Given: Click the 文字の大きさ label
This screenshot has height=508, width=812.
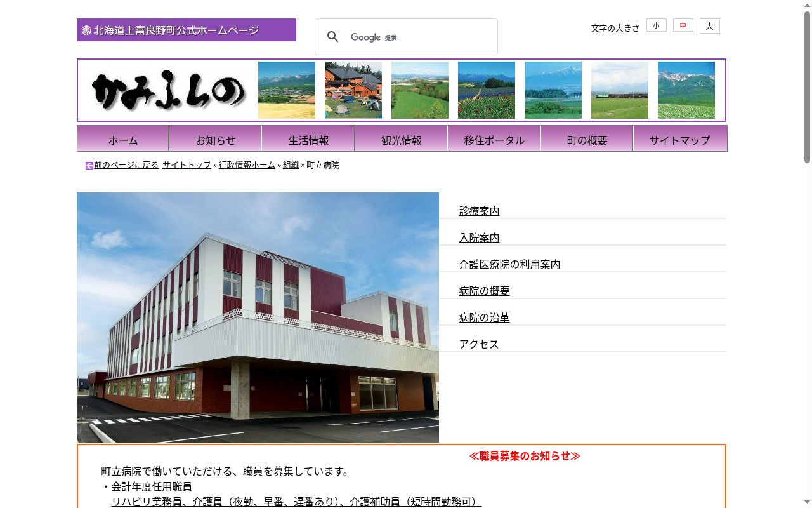Looking at the screenshot, I should (x=615, y=28).
